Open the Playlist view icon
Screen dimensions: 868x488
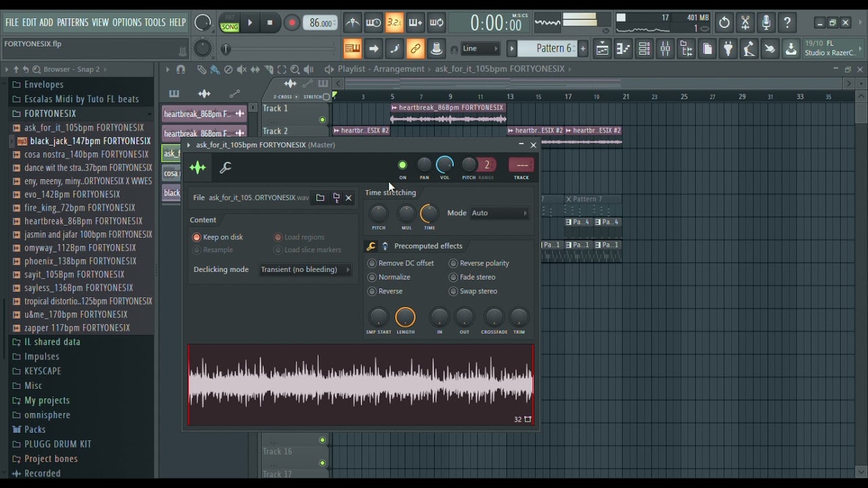(601, 49)
